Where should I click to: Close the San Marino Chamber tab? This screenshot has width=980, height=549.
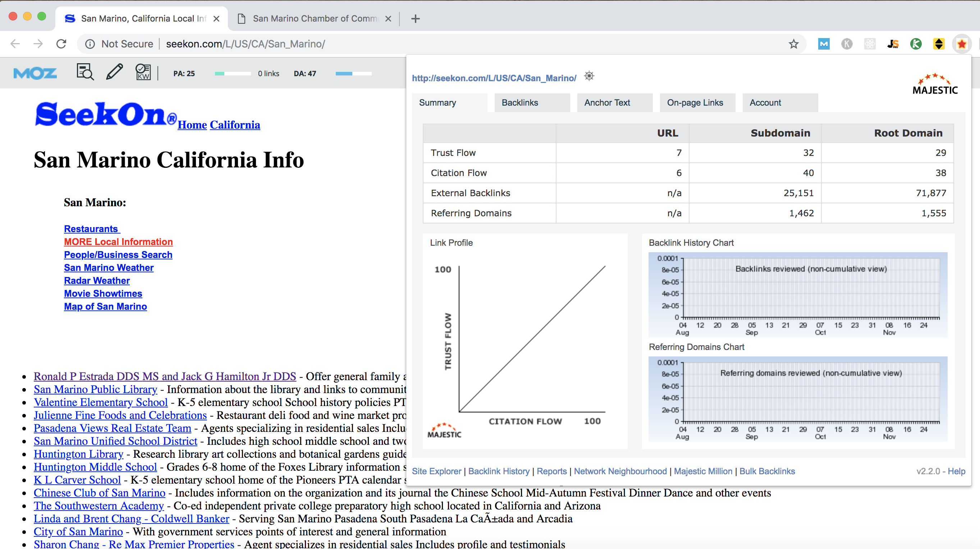pos(388,19)
